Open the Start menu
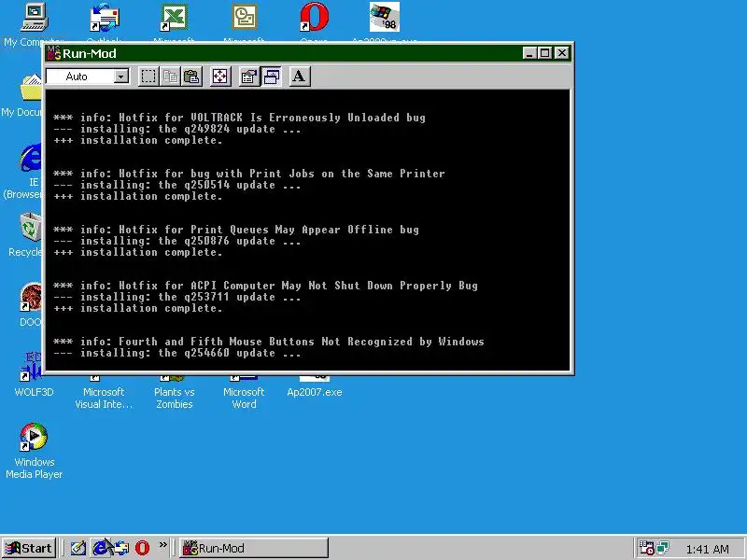Image resolution: width=747 pixels, height=560 pixels. 29,548
